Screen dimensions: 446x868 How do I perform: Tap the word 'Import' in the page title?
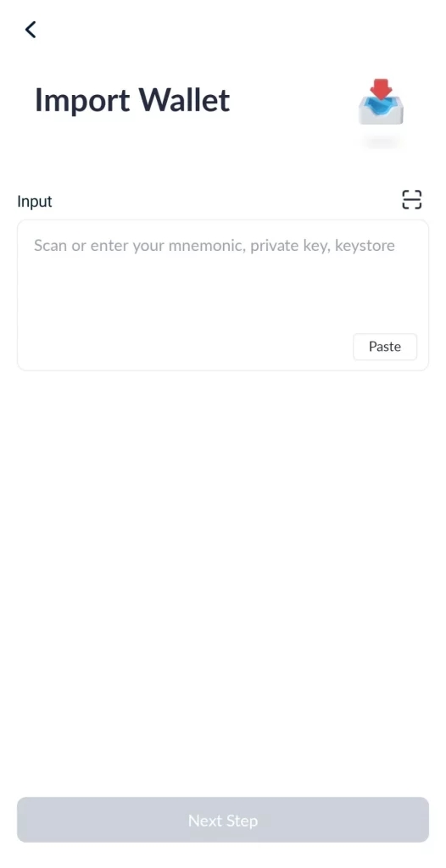(82, 100)
